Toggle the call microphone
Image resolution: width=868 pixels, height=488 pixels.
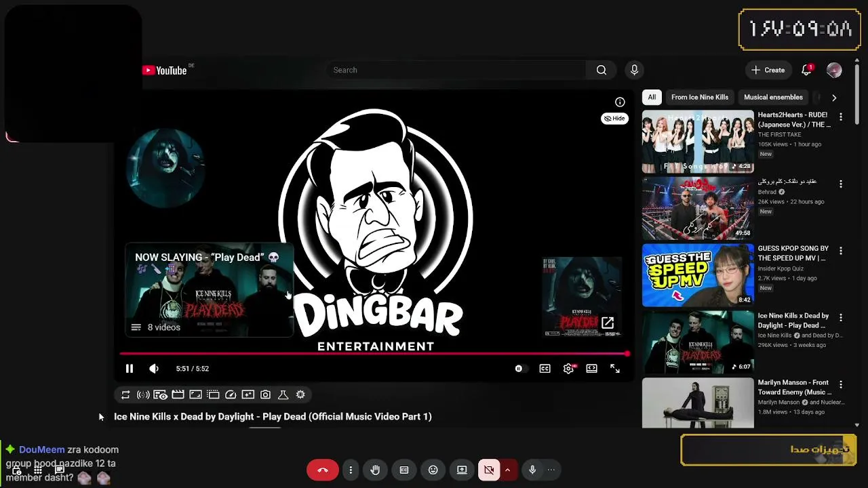[x=532, y=470]
